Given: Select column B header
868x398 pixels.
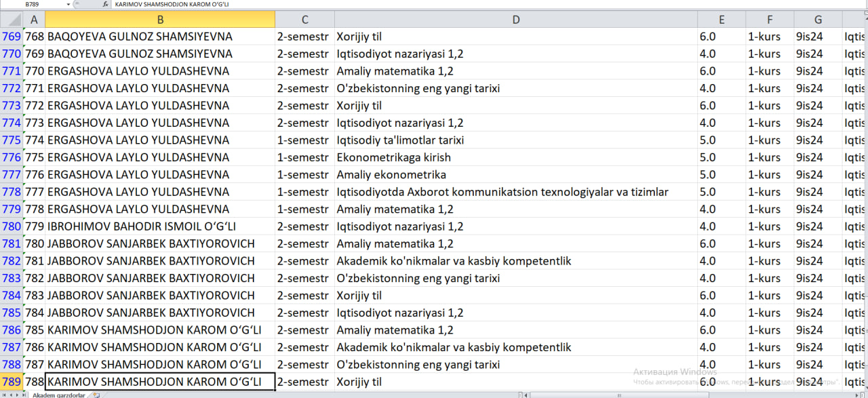Looking at the screenshot, I should (160, 20).
